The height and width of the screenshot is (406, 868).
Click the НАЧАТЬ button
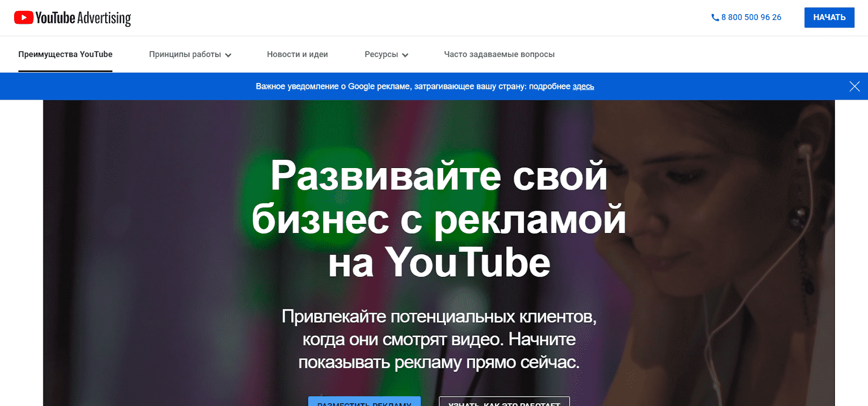pos(829,17)
